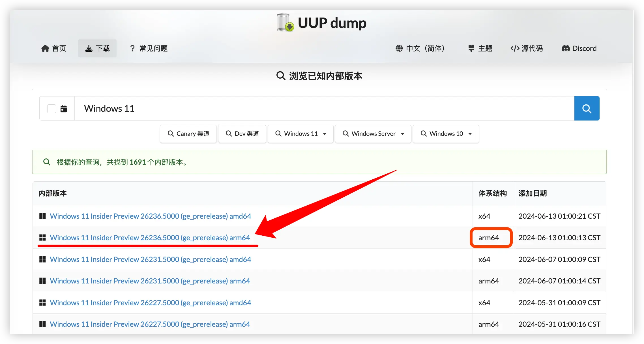644x344 pixels.
Task: Open build 26231.5000 amd64 link
Action: [151, 259]
